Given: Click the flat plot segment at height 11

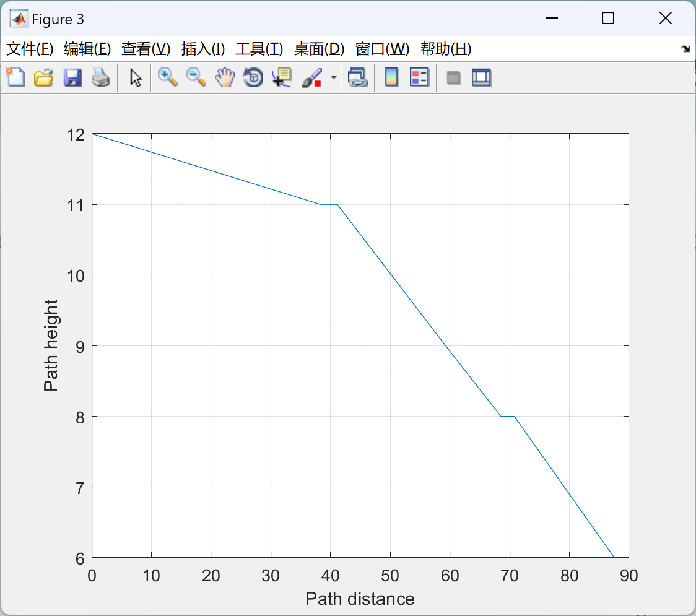Looking at the screenshot, I should coord(329,204).
